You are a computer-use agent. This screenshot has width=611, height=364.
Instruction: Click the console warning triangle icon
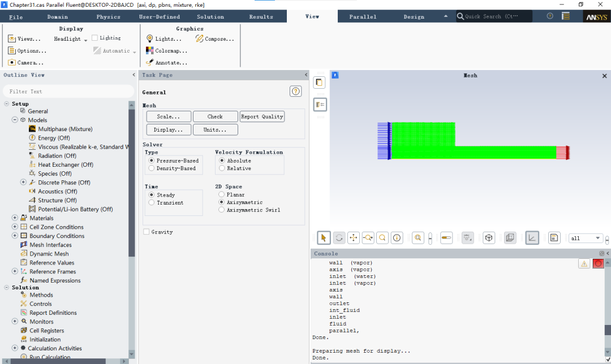point(584,263)
